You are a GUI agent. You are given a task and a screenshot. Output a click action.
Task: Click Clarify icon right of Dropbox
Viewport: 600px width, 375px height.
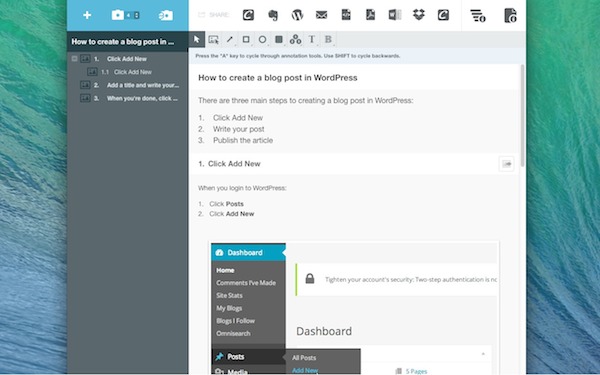click(x=443, y=15)
